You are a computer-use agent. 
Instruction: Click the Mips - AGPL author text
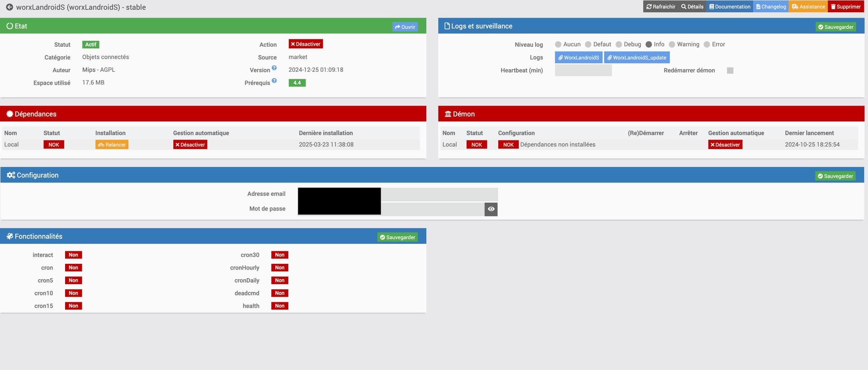pos(99,70)
